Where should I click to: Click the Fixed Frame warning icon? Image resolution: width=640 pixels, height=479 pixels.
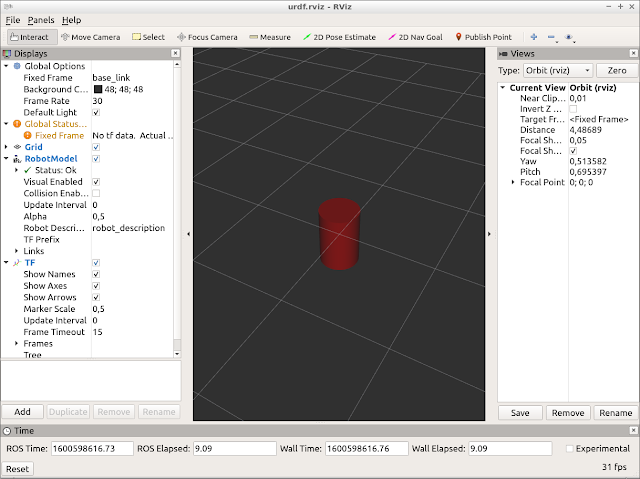point(28,135)
